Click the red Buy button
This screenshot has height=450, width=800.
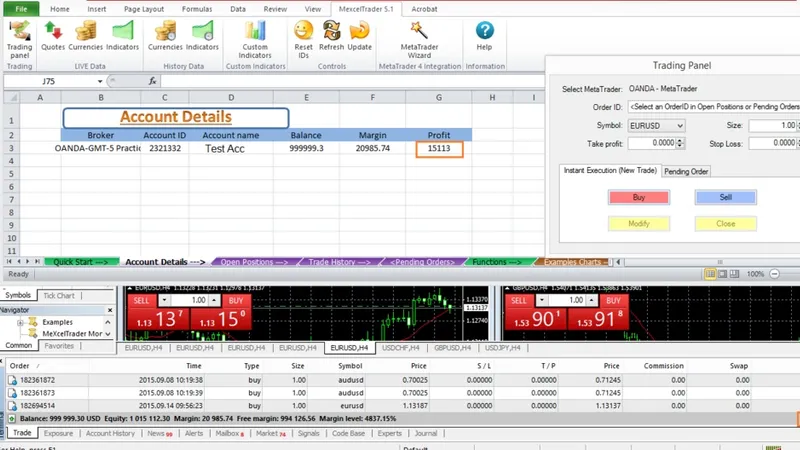(x=639, y=197)
